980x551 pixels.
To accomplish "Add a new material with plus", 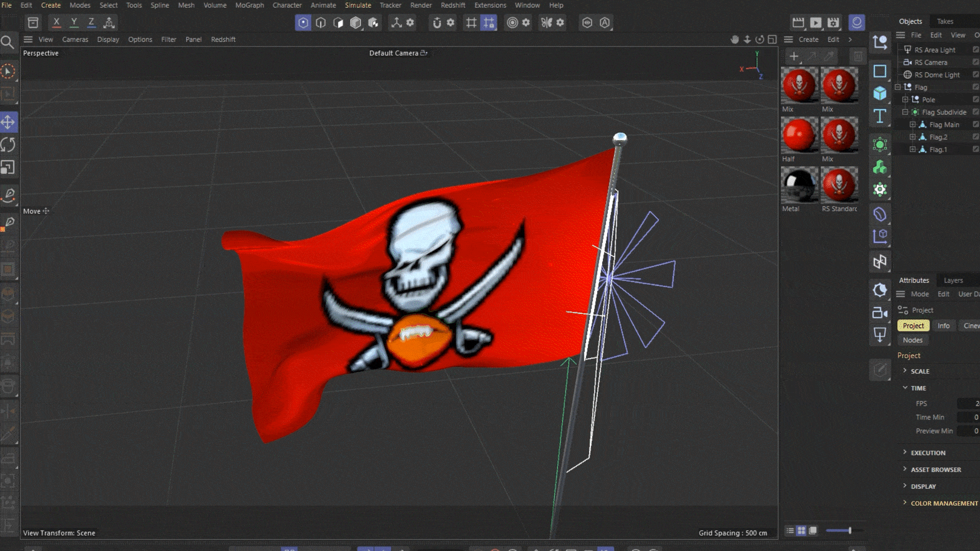I will pos(794,56).
